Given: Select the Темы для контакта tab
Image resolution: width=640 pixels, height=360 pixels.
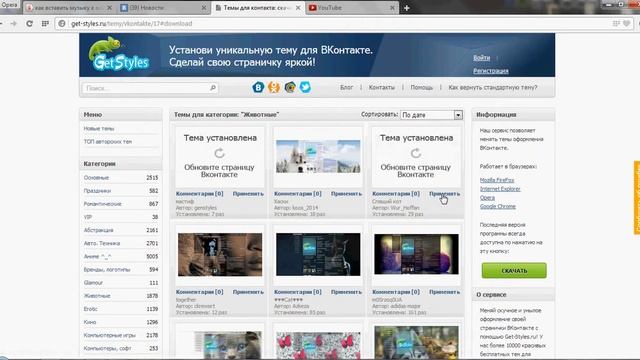Looking at the screenshot, I should point(258,8).
